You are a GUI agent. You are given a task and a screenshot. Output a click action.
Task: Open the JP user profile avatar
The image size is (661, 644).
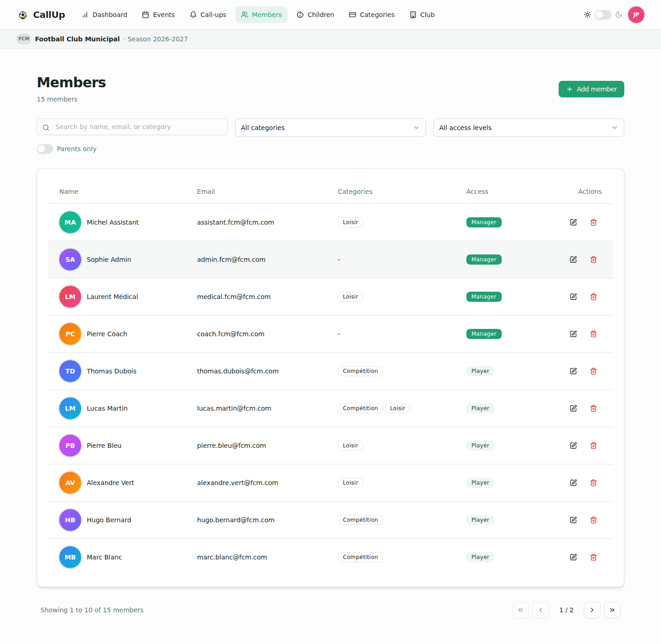coord(636,15)
